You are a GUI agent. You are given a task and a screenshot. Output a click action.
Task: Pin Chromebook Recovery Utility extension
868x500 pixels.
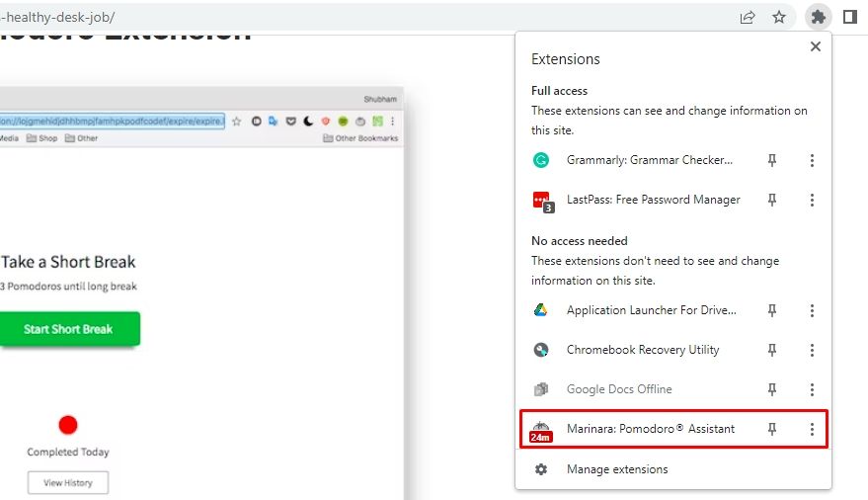pos(772,350)
